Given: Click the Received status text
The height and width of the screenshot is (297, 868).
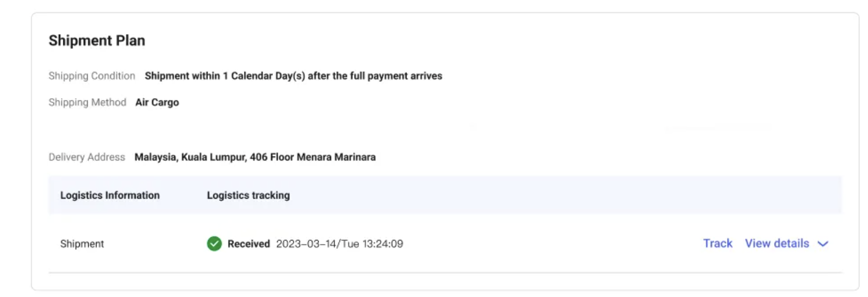Looking at the screenshot, I should (249, 244).
